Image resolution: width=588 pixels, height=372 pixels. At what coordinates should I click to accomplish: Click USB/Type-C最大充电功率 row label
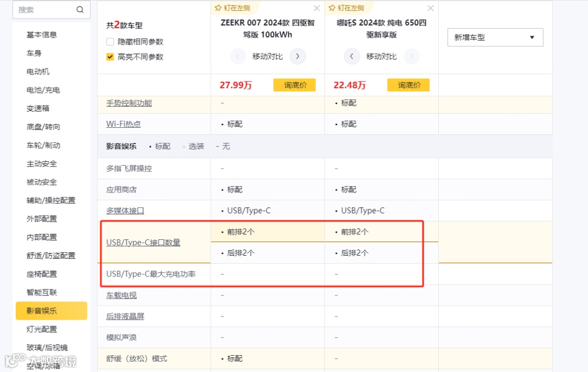pyautogui.click(x=151, y=274)
